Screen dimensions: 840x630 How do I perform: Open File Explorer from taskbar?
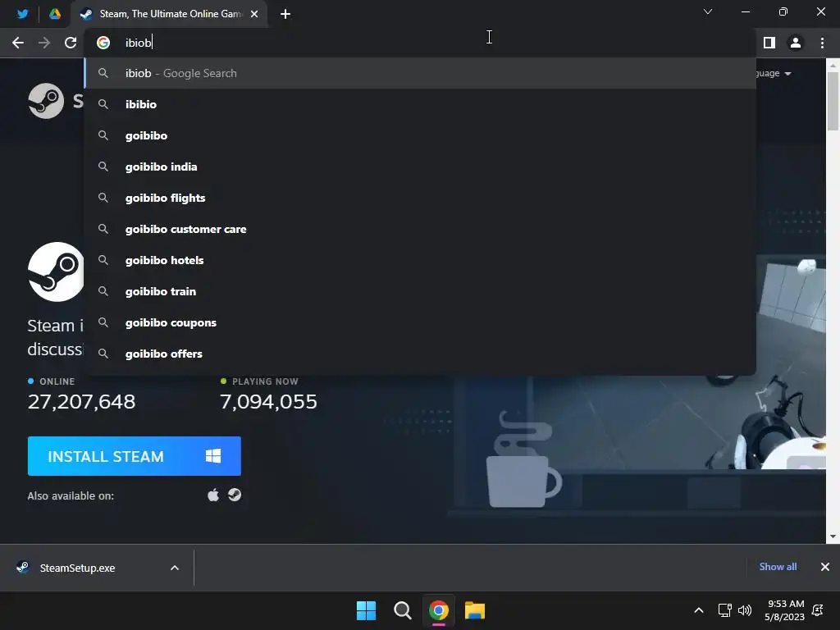click(x=475, y=610)
